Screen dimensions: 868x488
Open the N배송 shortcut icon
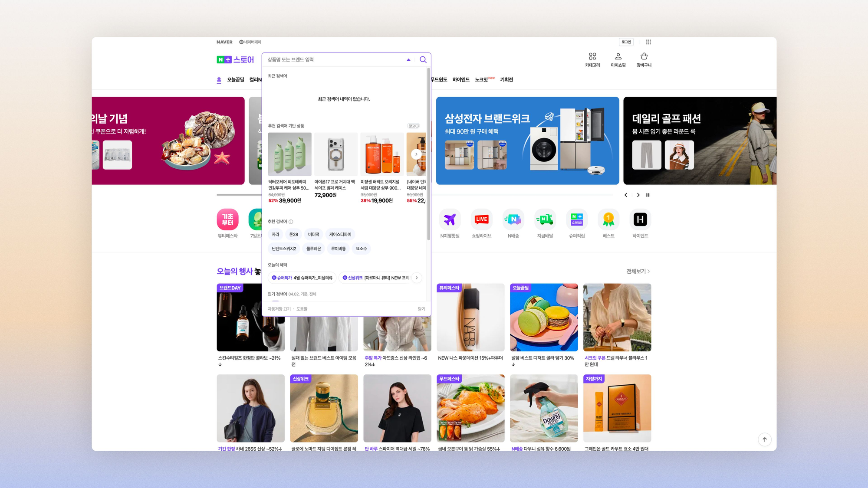pos(513,219)
